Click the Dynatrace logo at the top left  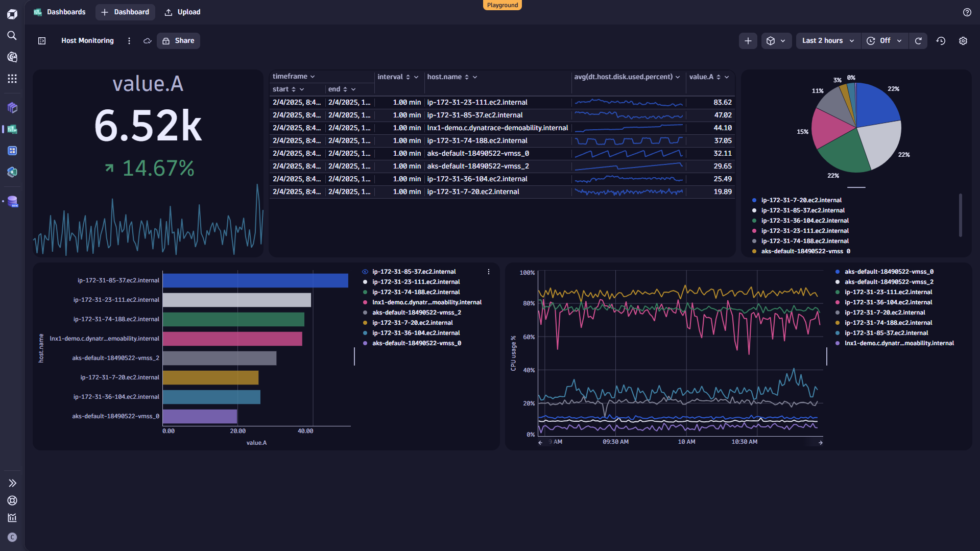[x=12, y=14]
